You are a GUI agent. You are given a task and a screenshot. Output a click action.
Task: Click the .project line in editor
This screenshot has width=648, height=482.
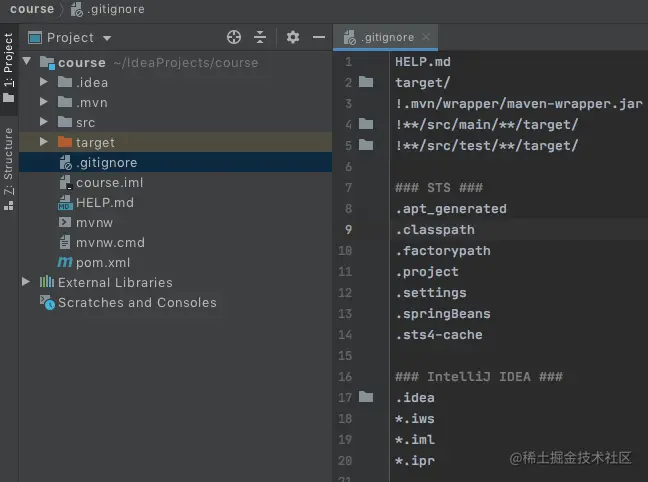(x=426, y=272)
